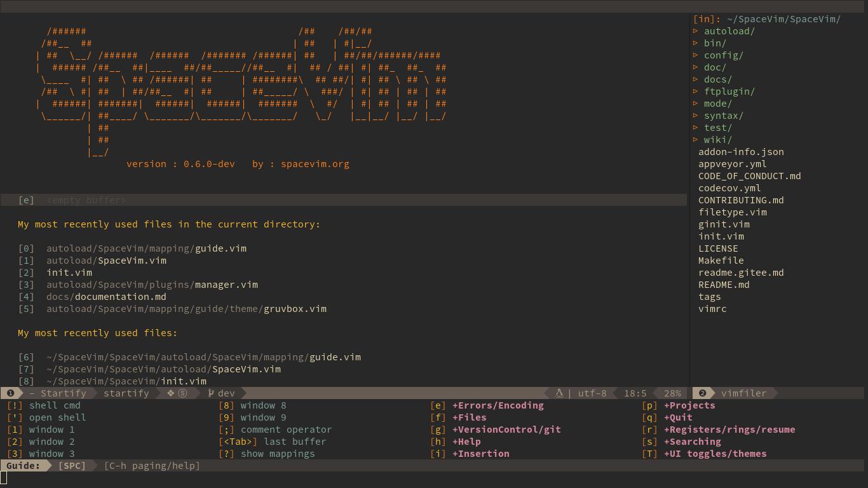Open recent file [4] docs/documentation.md
Screen dimensions: 868x488
[92, 297]
